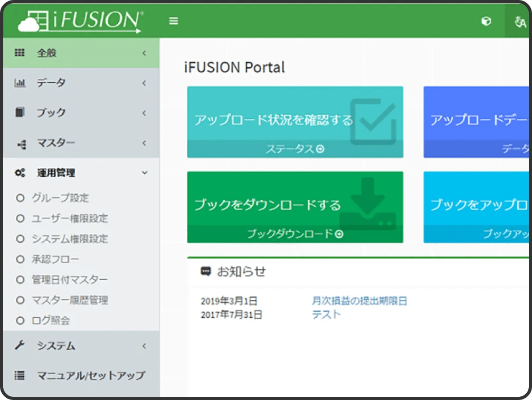Click circle bullet next to グループ設定
532x400 pixels.
pyautogui.click(x=20, y=198)
